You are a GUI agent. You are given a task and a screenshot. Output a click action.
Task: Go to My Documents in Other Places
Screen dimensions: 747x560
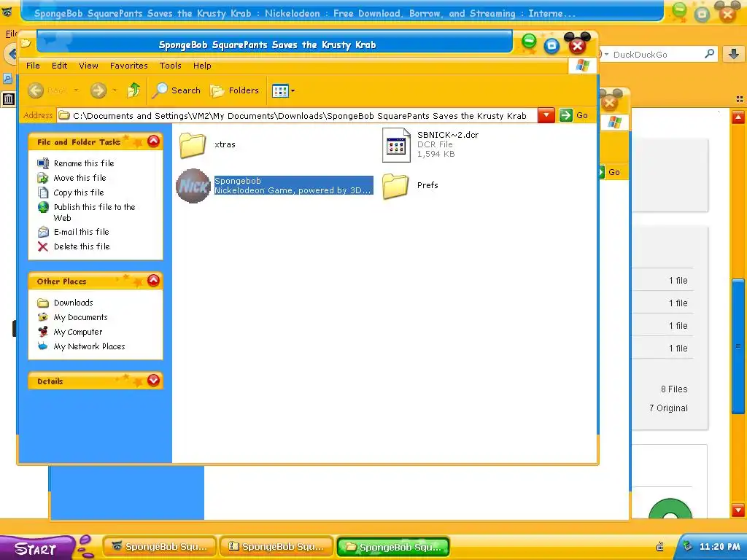[80, 318]
